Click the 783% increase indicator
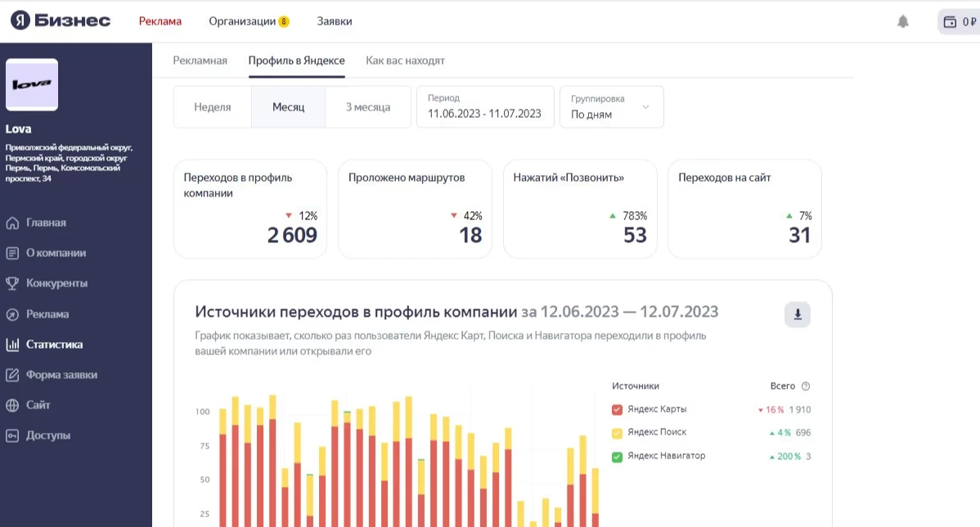Viewport: 980px width, 527px height. pyautogui.click(x=628, y=216)
